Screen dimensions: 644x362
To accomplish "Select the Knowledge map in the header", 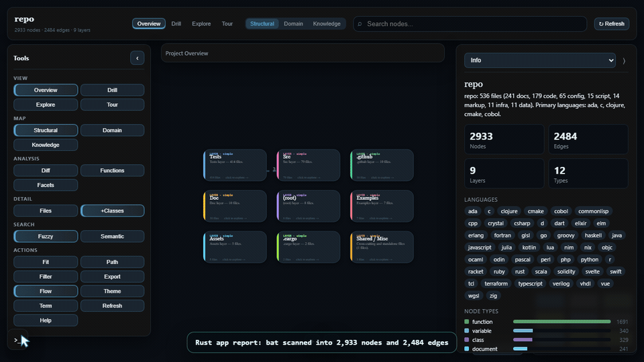I will point(327,24).
